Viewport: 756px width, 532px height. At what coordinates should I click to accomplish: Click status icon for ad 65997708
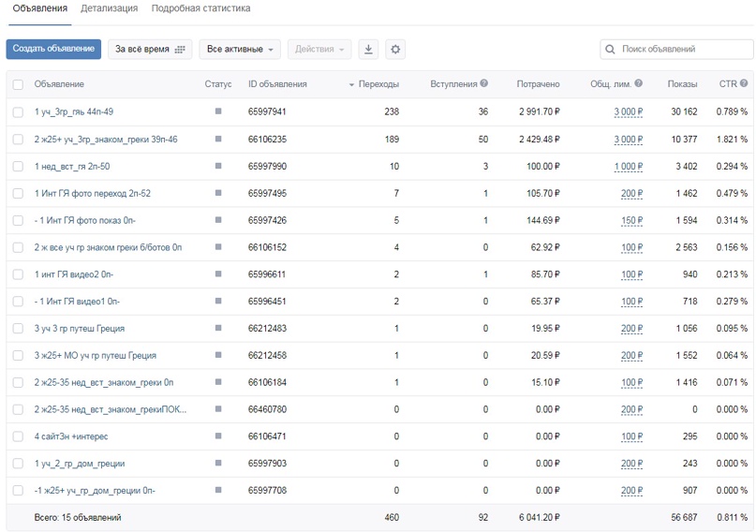(218, 490)
